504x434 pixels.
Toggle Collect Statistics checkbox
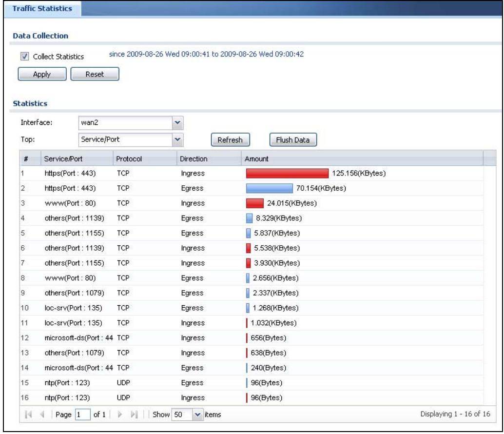(x=24, y=56)
